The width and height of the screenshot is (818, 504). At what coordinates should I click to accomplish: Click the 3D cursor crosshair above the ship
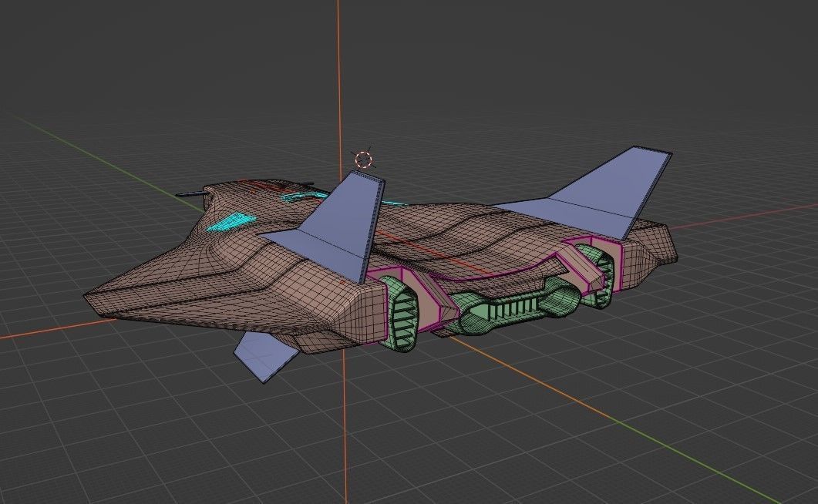364,160
